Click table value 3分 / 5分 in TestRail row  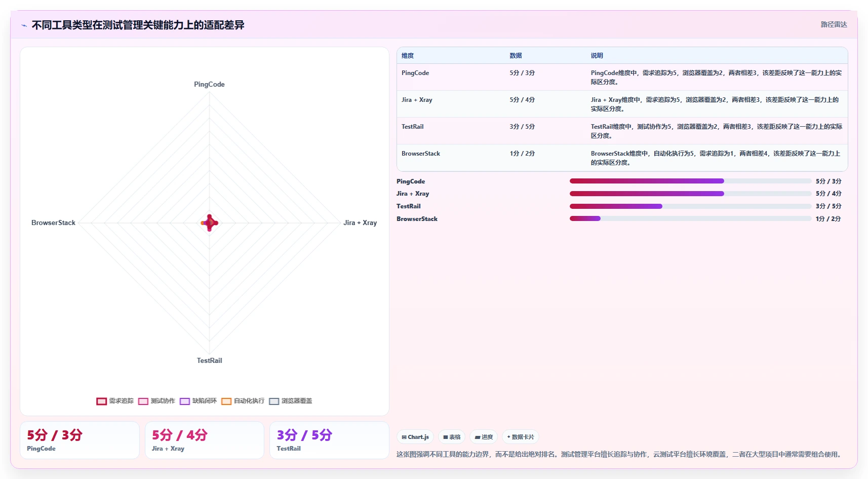522,127
